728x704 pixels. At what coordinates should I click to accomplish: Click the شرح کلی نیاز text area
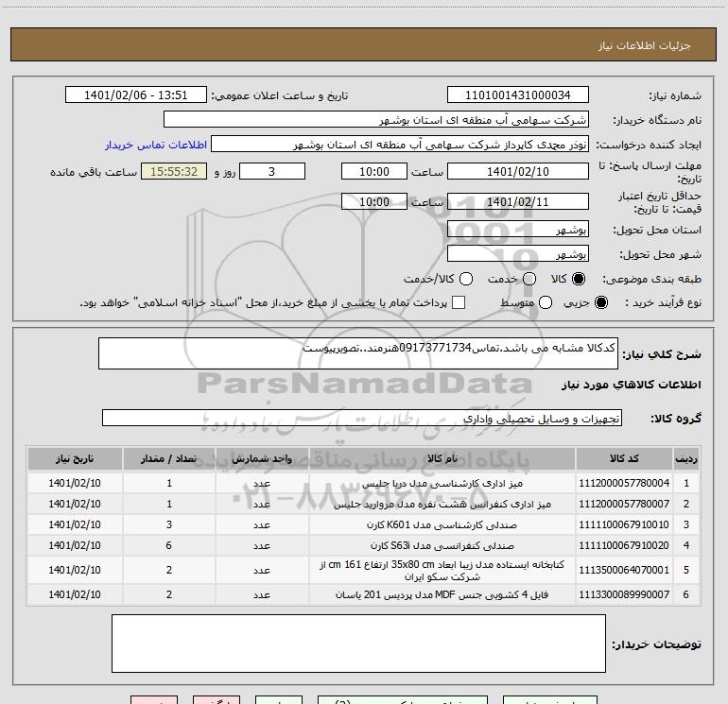358,353
